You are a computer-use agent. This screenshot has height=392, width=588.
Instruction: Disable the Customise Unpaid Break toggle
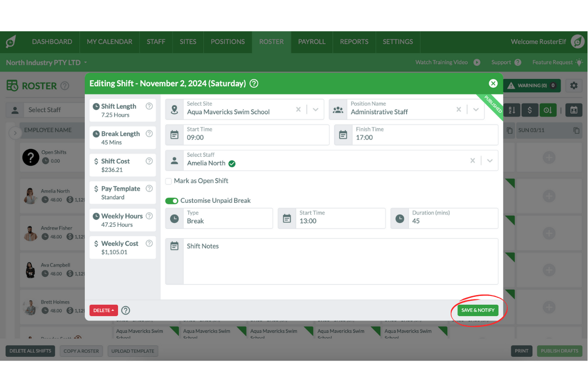171,200
